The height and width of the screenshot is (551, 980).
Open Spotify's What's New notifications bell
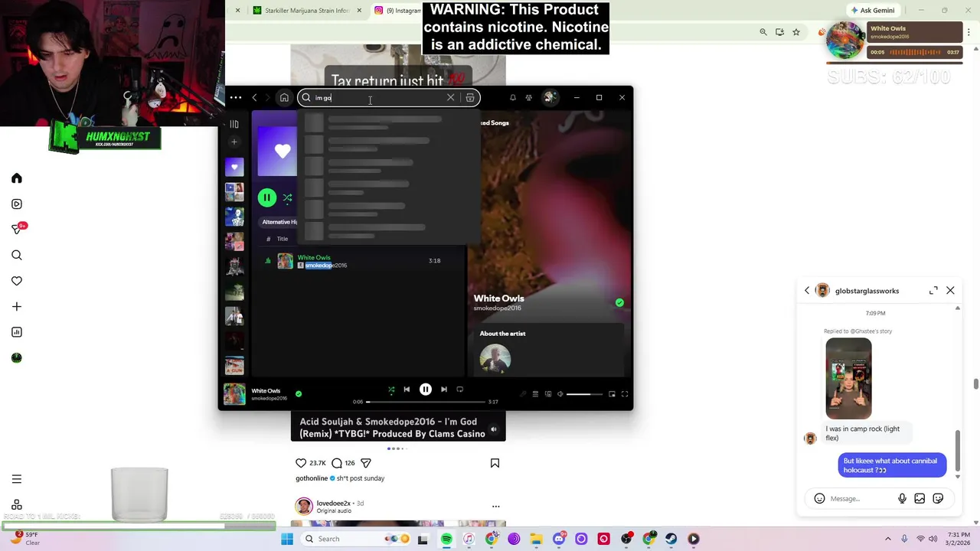coord(513,97)
